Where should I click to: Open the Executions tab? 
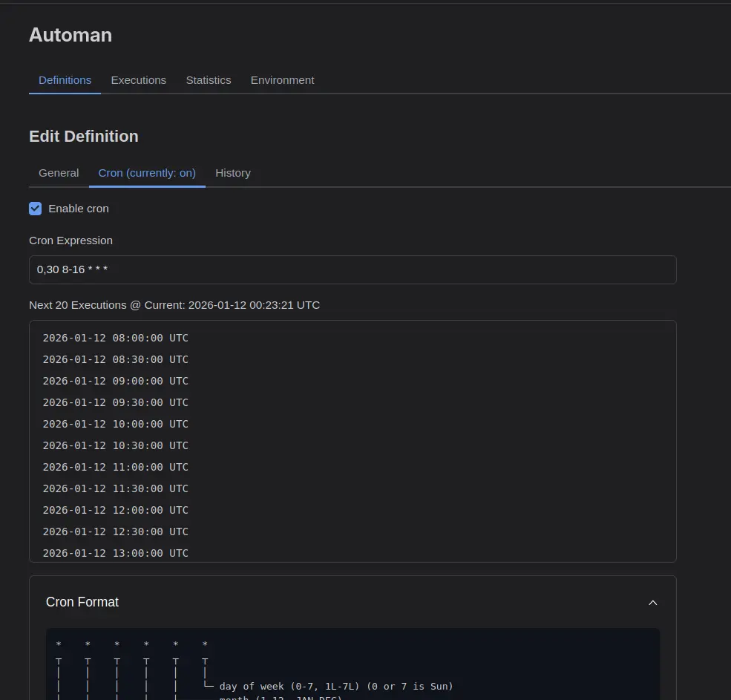point(138,80)
